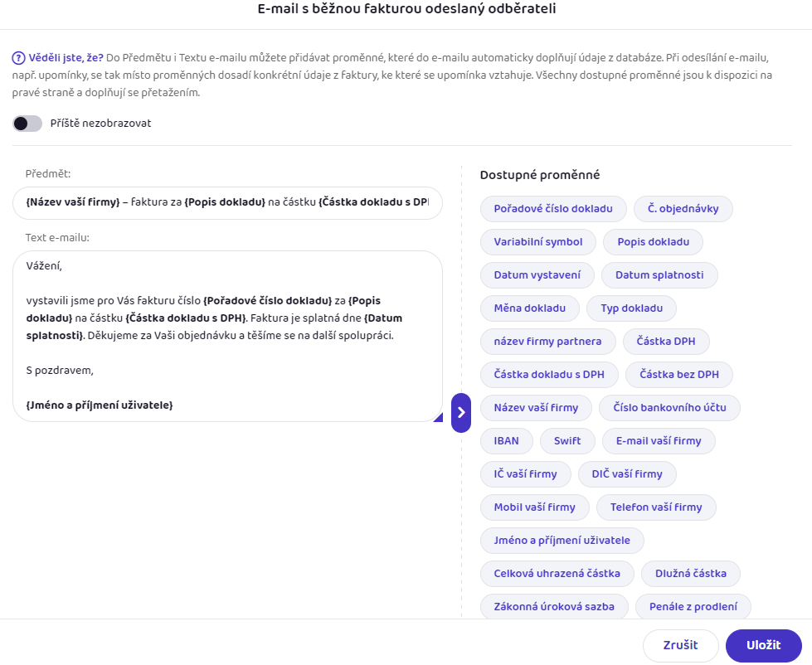Screen dimensions: 812x665
Task: Click the question mark help icon
Action: click(18, 58)
